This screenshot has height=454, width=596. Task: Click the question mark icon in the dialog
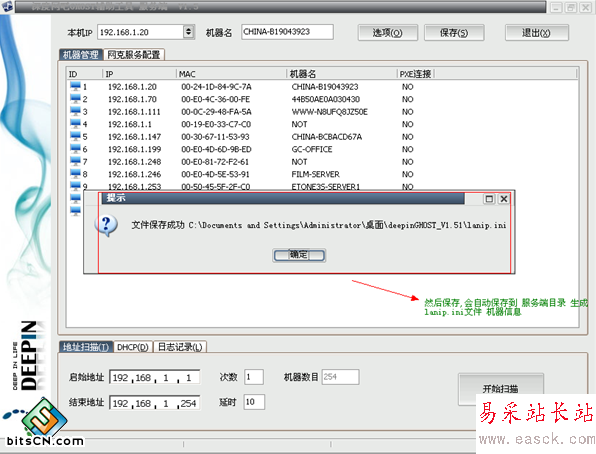point(106,225)
